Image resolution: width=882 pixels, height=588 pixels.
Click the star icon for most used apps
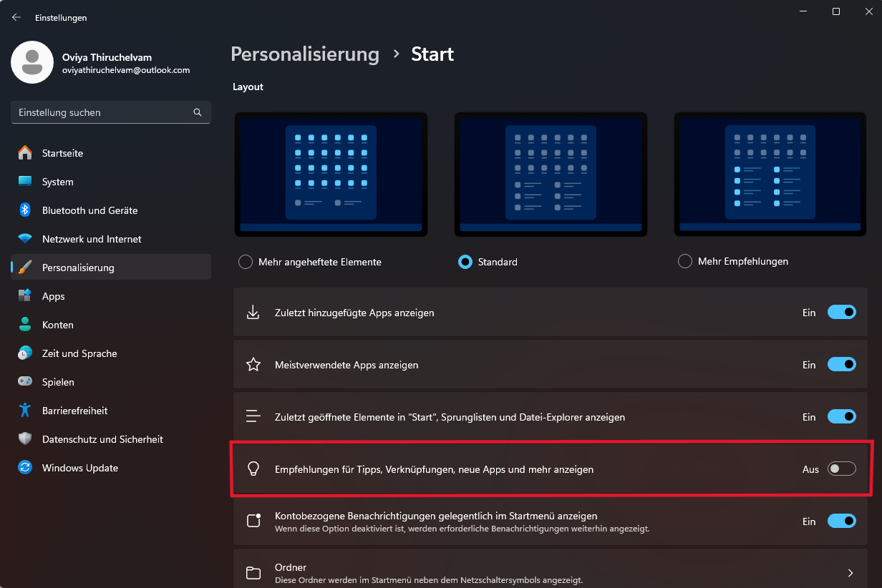(253, 365)
